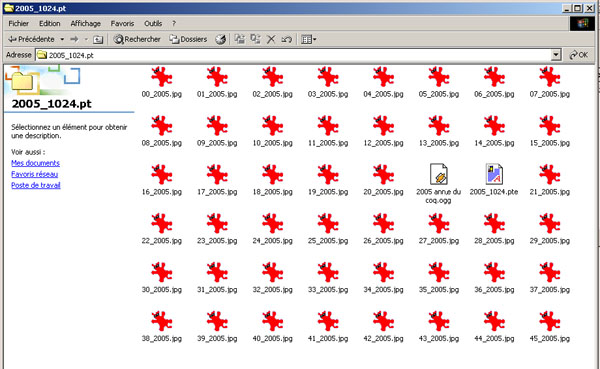Click the filename label 32_2005.jpg
The image size is (600, 369).
click(x=272, y=290)
